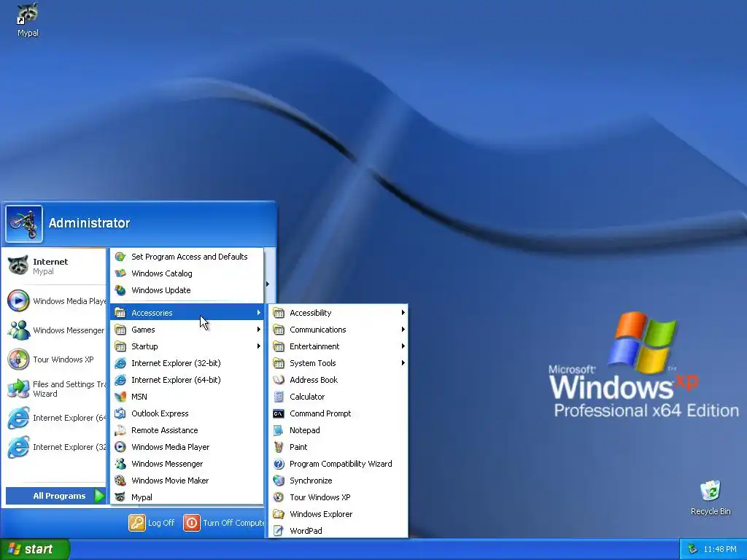Open Files and Settings Transfer Wizard icon

click(18, 389)
